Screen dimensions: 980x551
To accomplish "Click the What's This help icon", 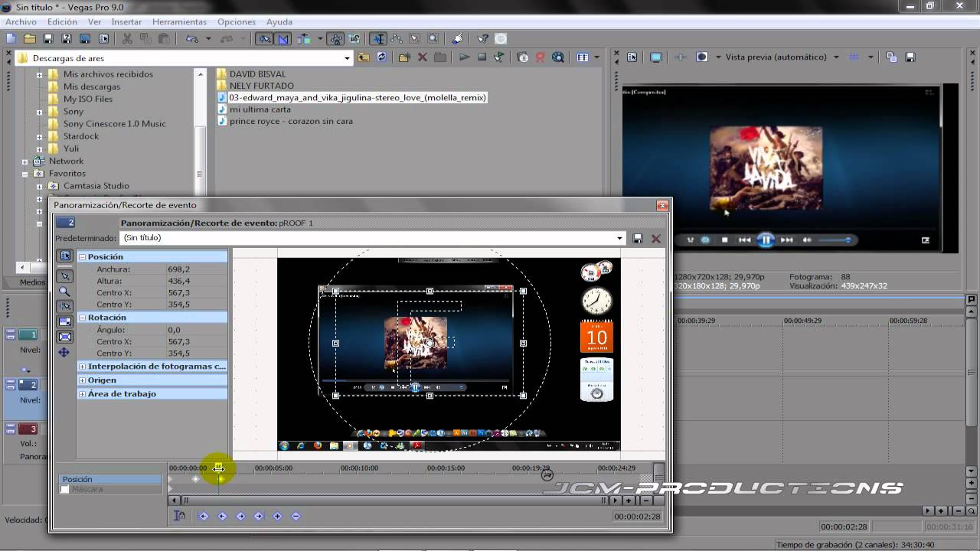I will pos(482,38).
